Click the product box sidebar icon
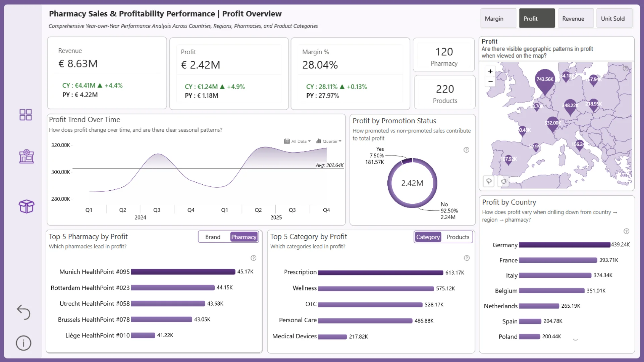The height and width of the screenshot is (362, 644). tap(26, 206)
